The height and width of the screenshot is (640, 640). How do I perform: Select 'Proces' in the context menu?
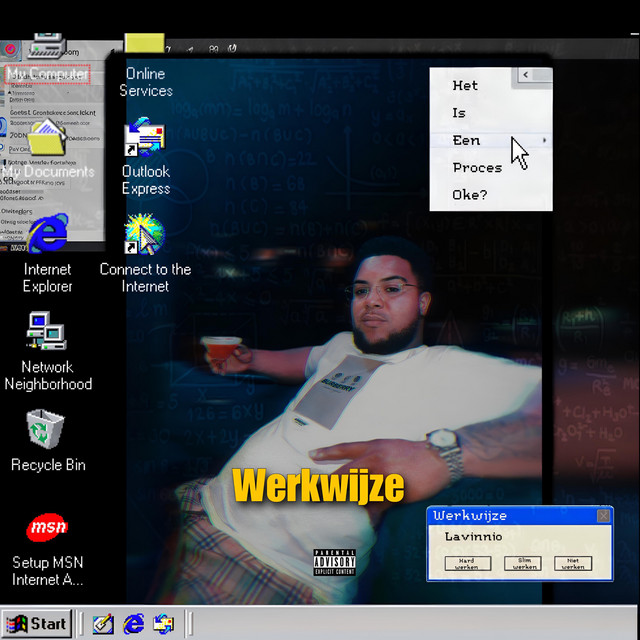tap(476, 168)
